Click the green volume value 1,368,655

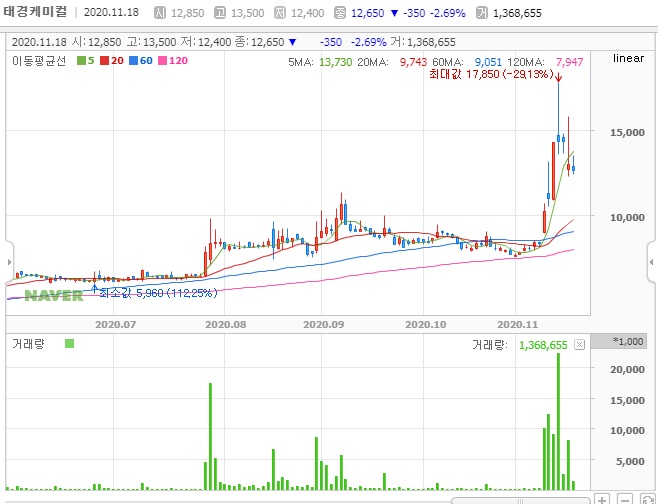coord(543,345)
